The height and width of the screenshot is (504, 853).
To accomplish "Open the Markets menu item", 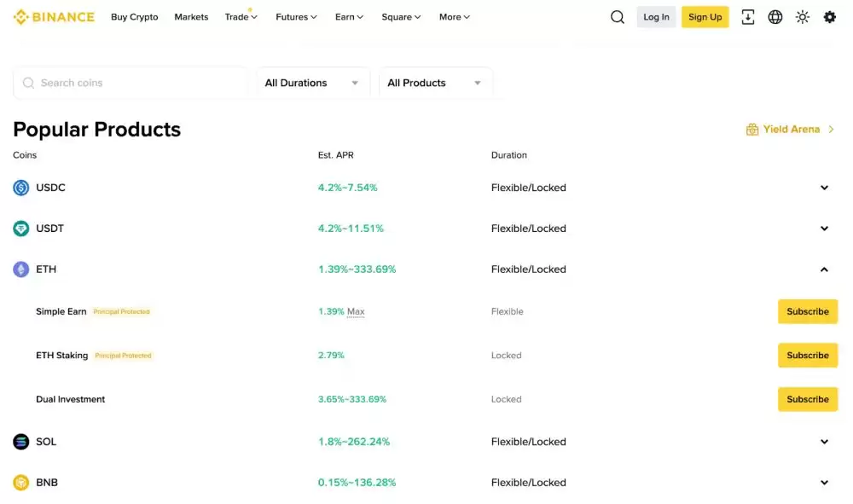I will (x=191, y=17).
